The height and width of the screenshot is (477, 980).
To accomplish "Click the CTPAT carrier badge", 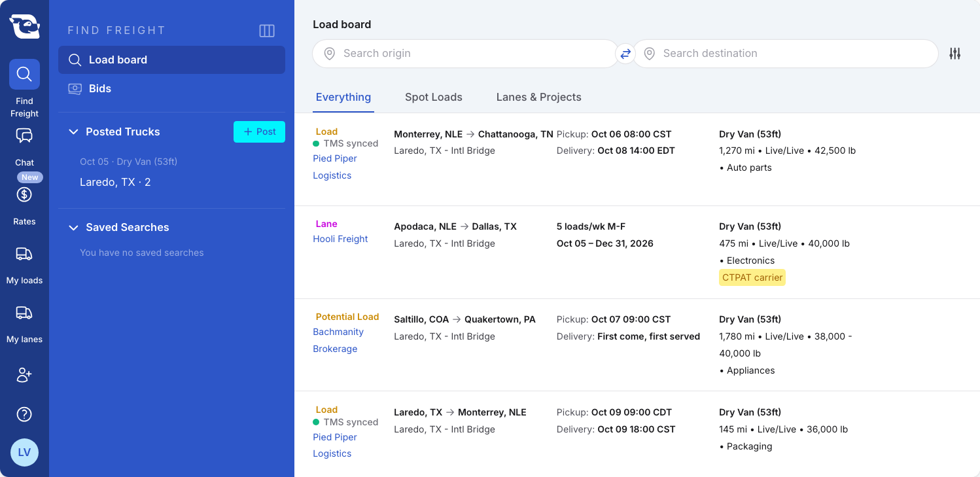I will point(752,277).
